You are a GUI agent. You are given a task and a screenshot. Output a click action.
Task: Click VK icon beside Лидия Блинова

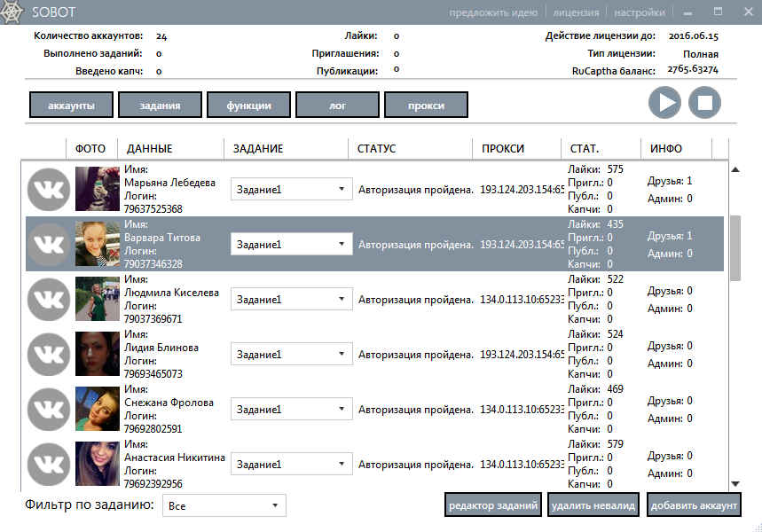click(x=49, y=354)
